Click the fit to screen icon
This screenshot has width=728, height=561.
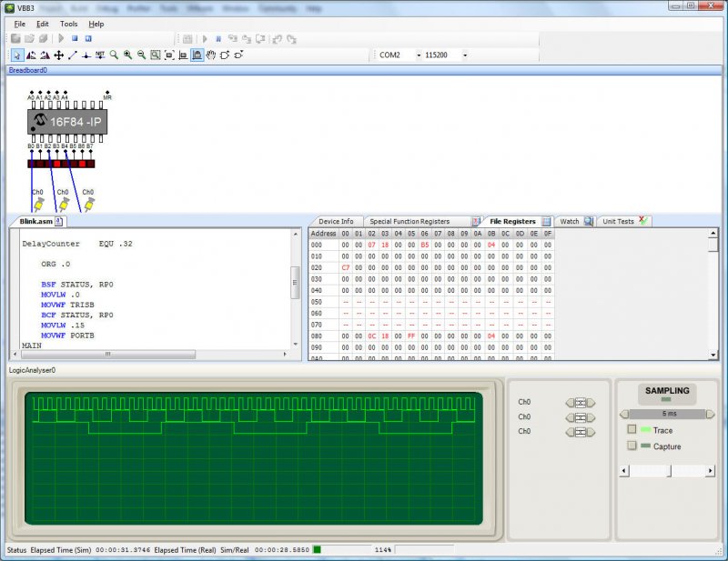pos(169,55)
